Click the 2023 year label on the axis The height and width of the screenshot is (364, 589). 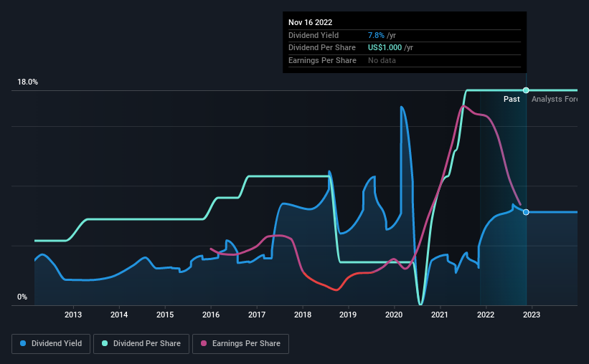tap(532, 315)
